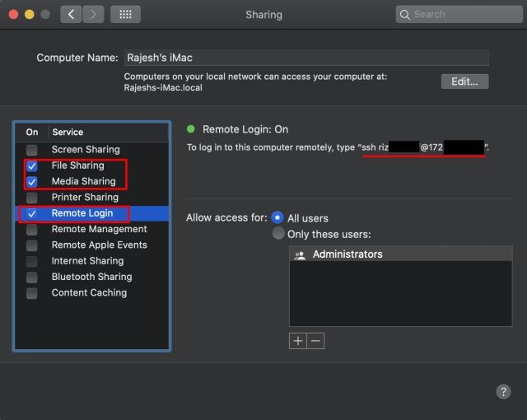Enable Printer Sharing checkbox
The width and height of the screenshot is (527, 420).
click(x=32, y=198)
